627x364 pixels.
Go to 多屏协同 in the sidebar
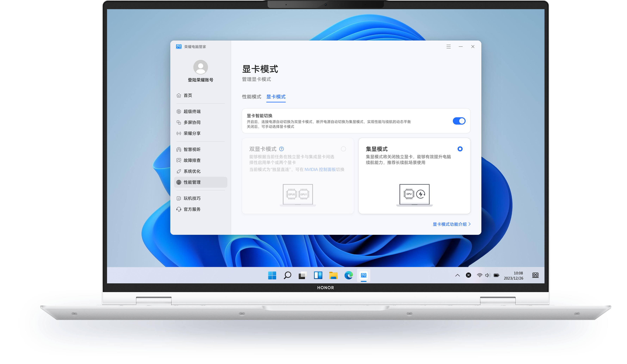point(192,122)
